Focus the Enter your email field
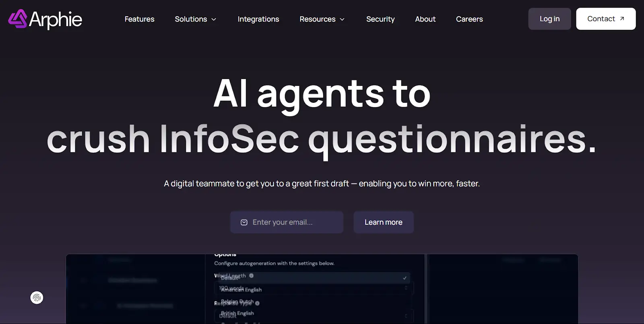Image resolution: width=644 pixels, height=324 pixels. pos(292,222)
